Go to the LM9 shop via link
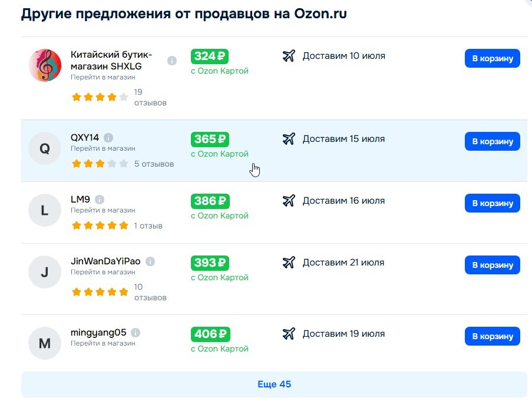This screenshot has width=532, height=408. pyautogui.click(x=103, y=210)
